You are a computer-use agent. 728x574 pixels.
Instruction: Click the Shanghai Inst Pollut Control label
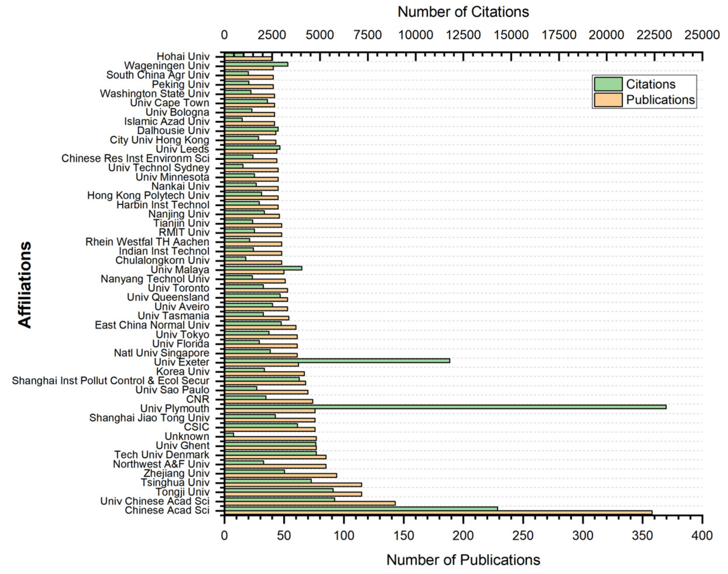111,380
